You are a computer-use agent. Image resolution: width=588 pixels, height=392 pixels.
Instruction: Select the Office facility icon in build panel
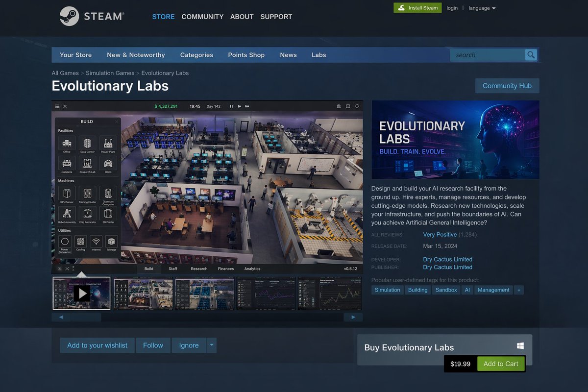(67, 143)
